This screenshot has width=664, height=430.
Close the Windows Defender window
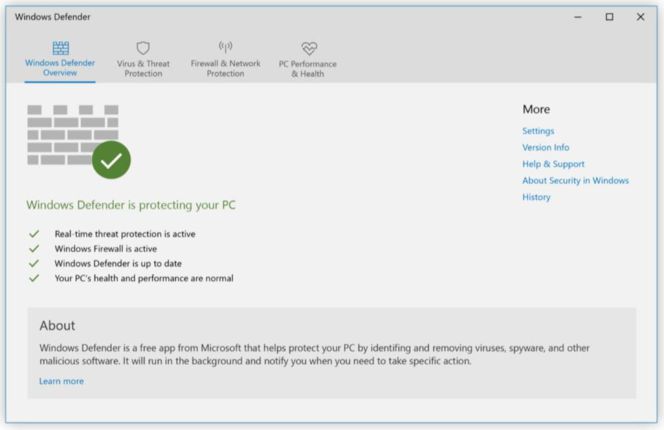(640, 17)
